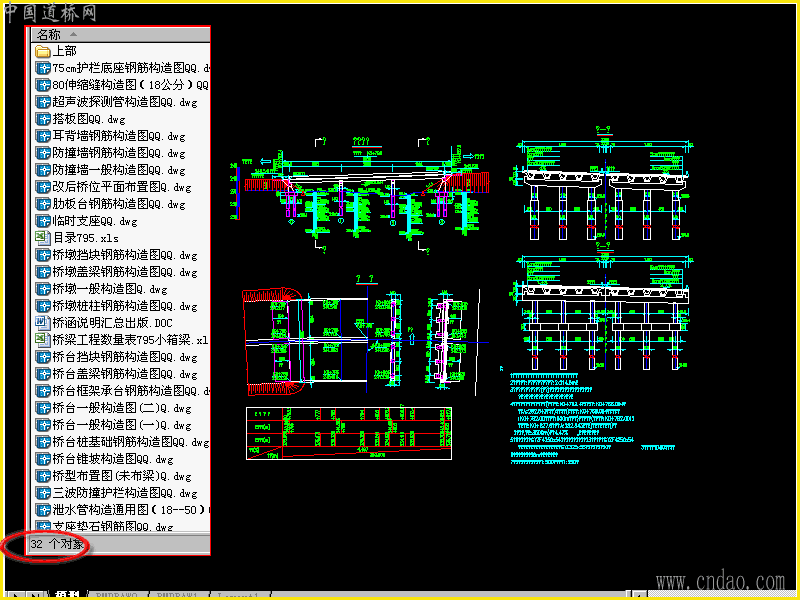Click the DWG icon of 桥墩一般构造图Q.dwg
This screenshot has height=600, width=800.
[x=43, y=289]
